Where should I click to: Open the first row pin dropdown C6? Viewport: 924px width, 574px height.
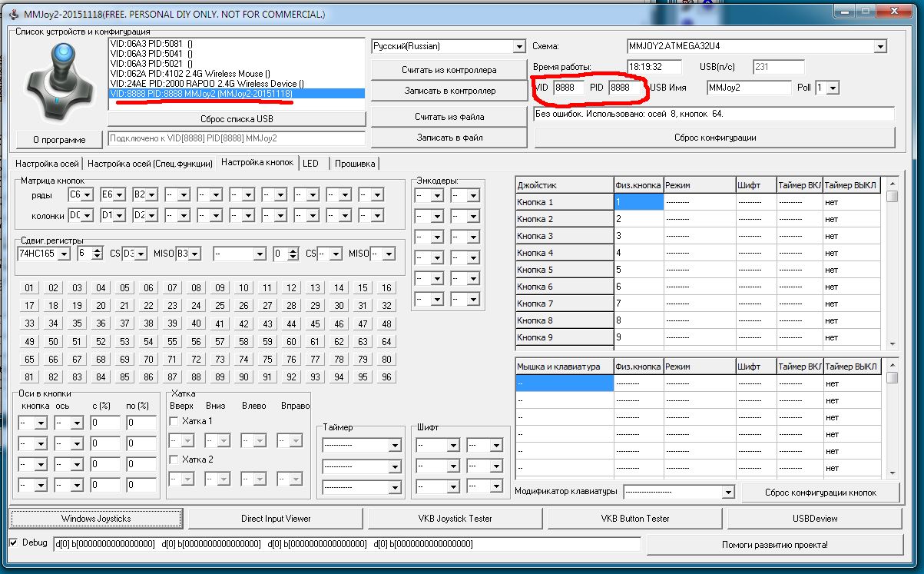pos(87,195)
